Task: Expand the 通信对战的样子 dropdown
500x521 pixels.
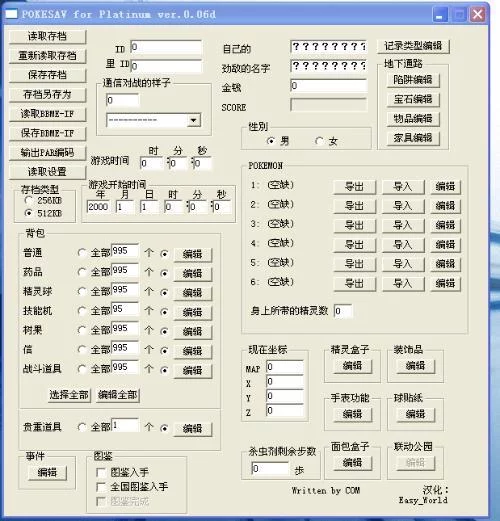Action: pos(193,120)
